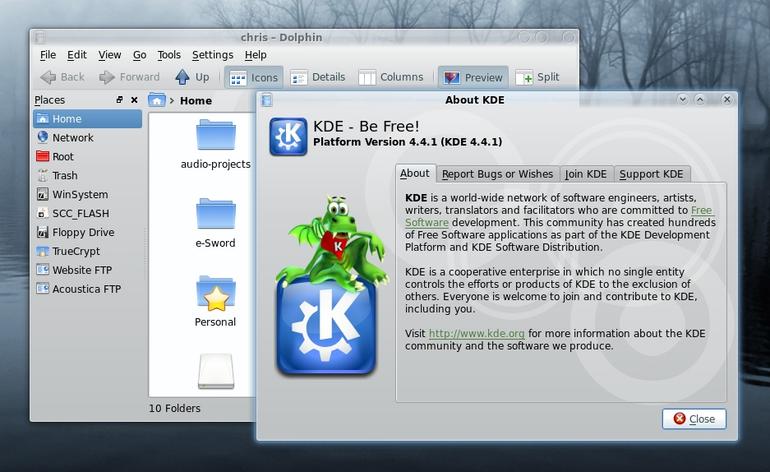Select the audio-projects folder
Screen dimensions: 770x472
pos(216,144)
